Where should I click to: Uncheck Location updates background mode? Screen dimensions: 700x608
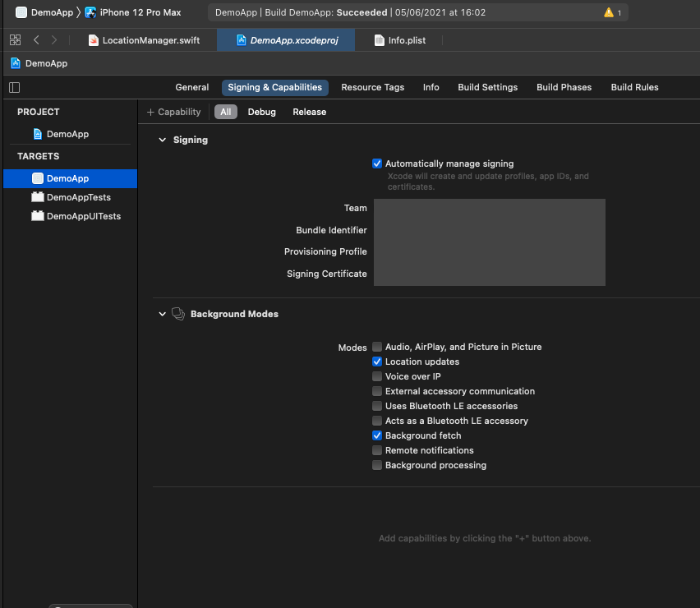377,362
